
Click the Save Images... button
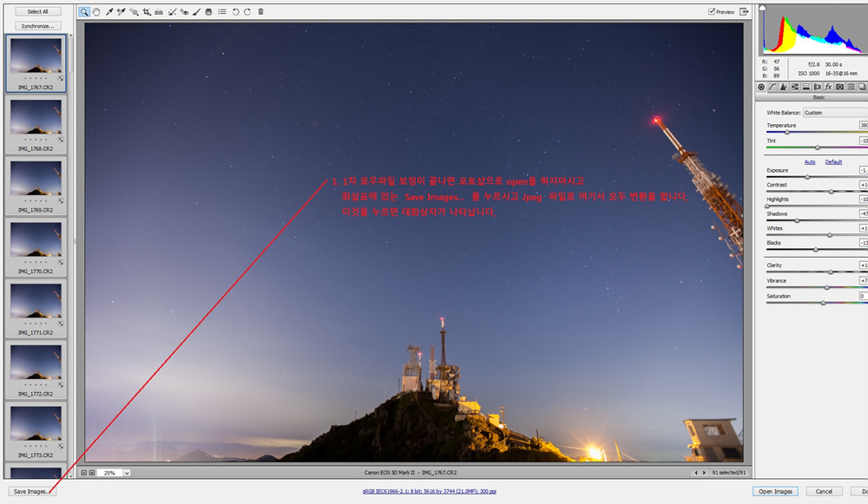32,491
